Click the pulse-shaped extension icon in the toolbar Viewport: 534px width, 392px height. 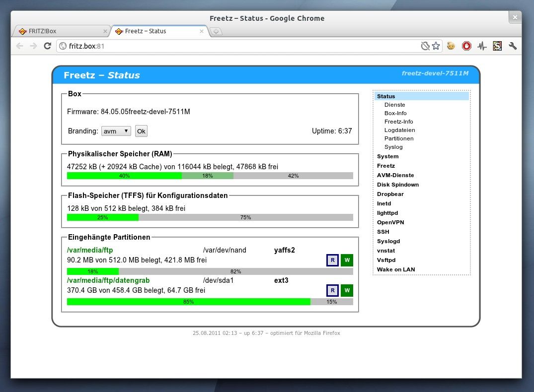[482, 46]
